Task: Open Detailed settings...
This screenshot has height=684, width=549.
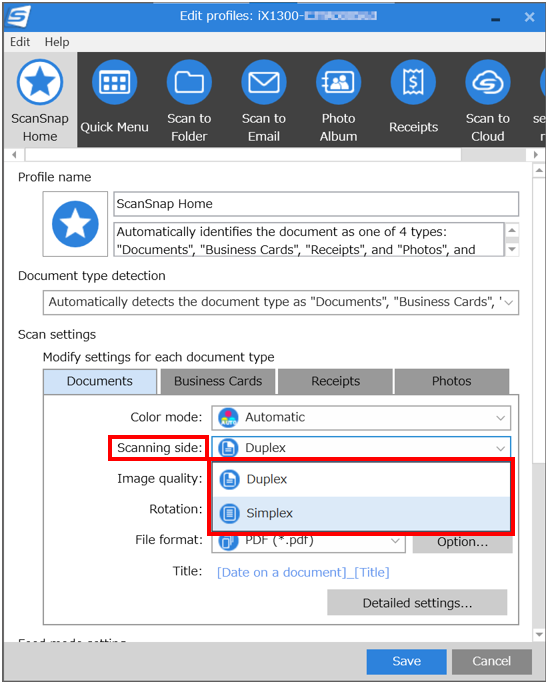Action: (x=417, y=603)
